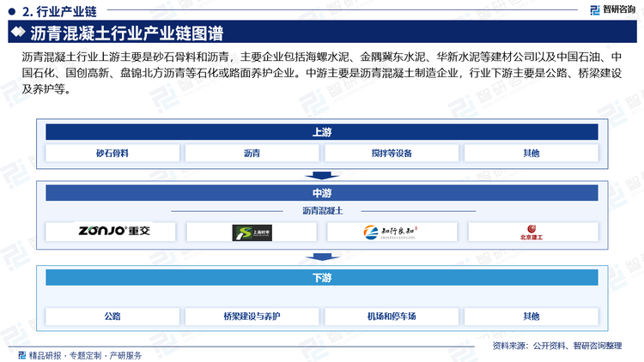Select the 砂石骨料 box
This screenshot has width=644, height=362.
[x=112, y=153]
